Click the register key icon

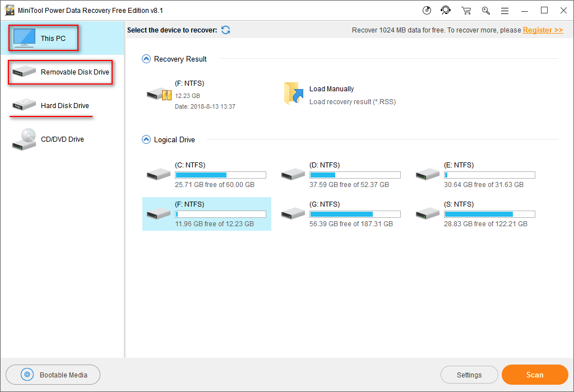point(486,10)
